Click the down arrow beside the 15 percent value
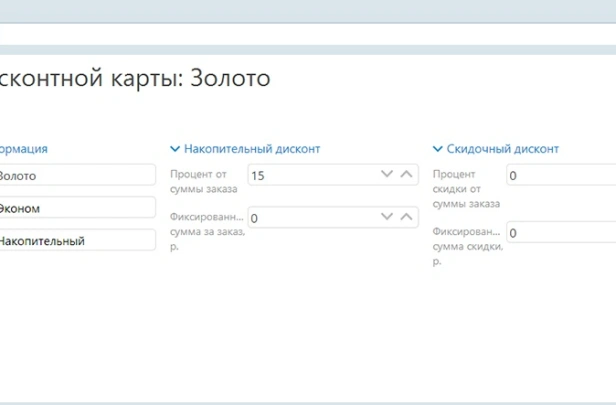The width and height of the screenshot is (616, 405). click(387, 174)
